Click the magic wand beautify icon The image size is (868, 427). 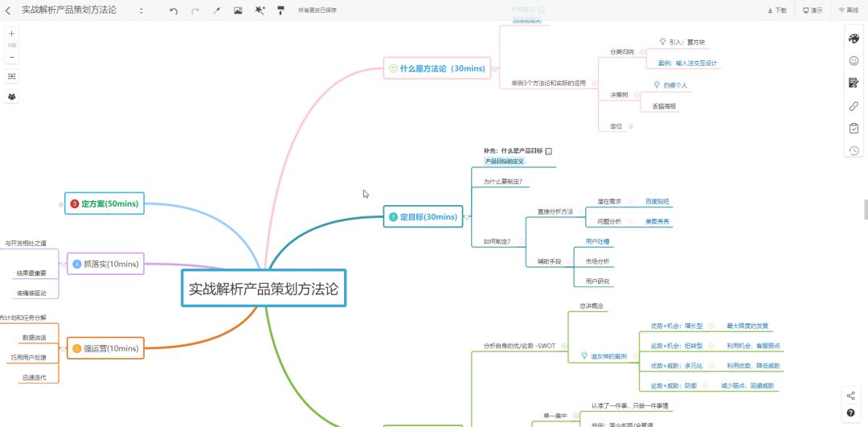pos(260,10)
